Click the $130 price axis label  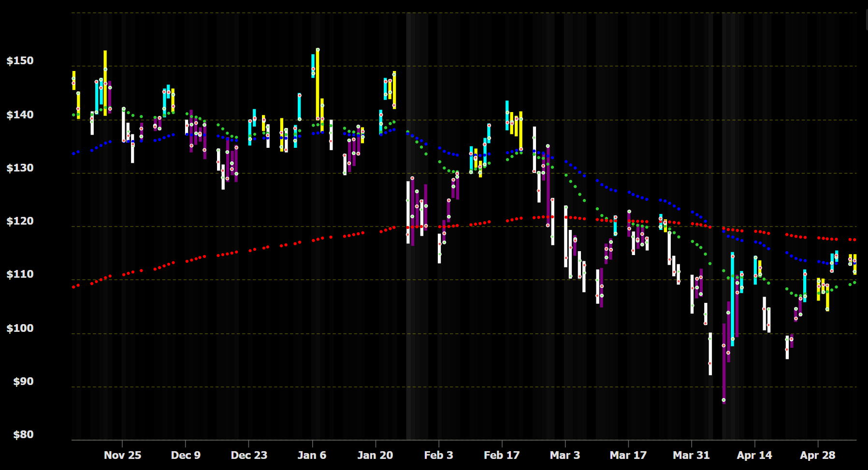pos(20,168)
